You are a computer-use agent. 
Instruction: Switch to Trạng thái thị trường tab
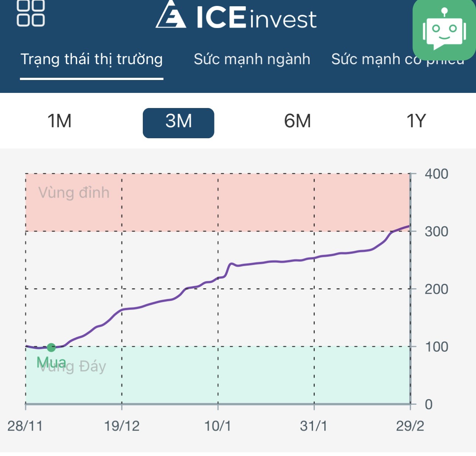[92, 60]
